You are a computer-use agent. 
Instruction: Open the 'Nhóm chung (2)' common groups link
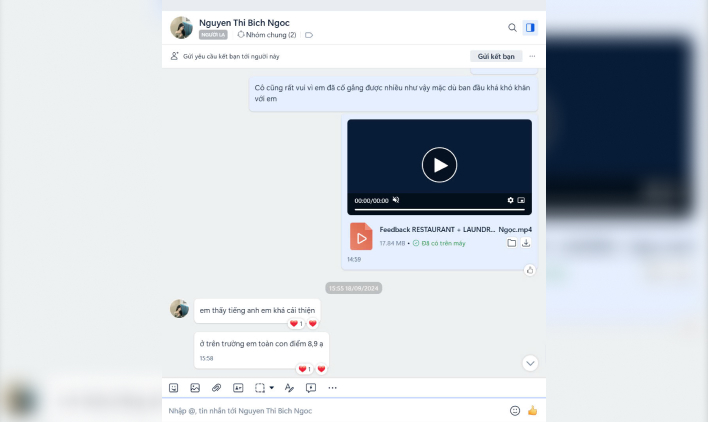point(267,35)
